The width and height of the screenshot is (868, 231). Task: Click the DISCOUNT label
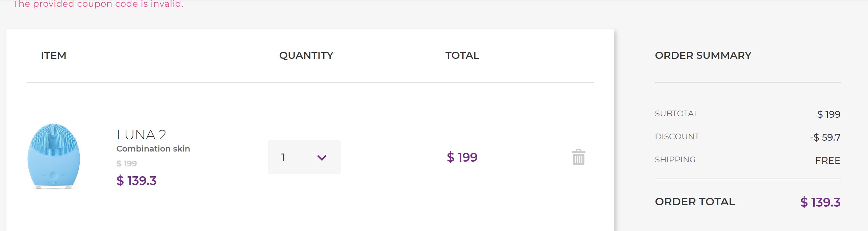pos(677,137)
